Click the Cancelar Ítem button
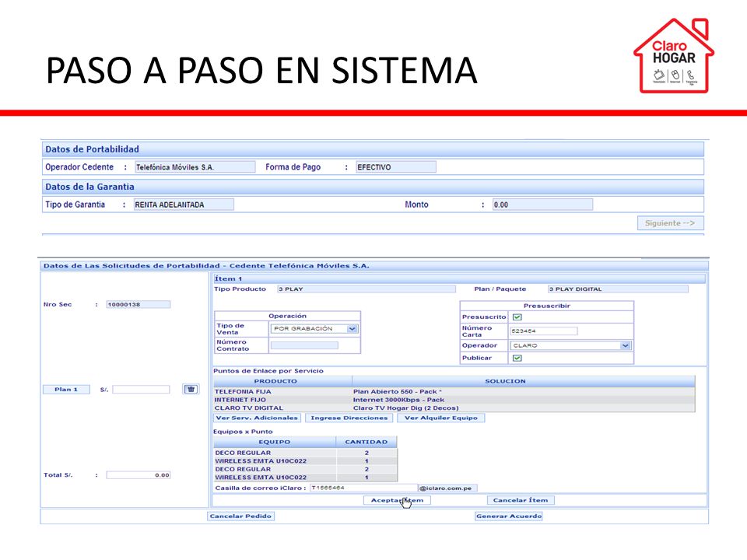This screenshot has height=560, width=747. click(x=521, y=500)
